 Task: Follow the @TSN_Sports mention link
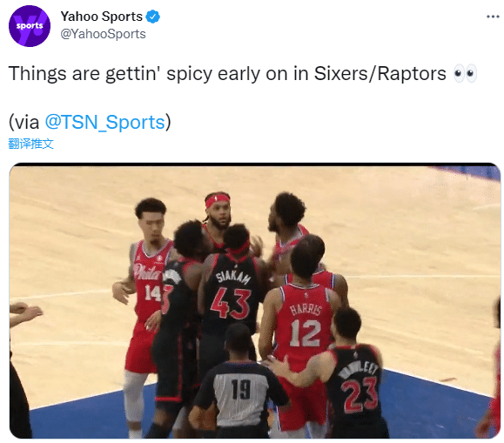104,122
